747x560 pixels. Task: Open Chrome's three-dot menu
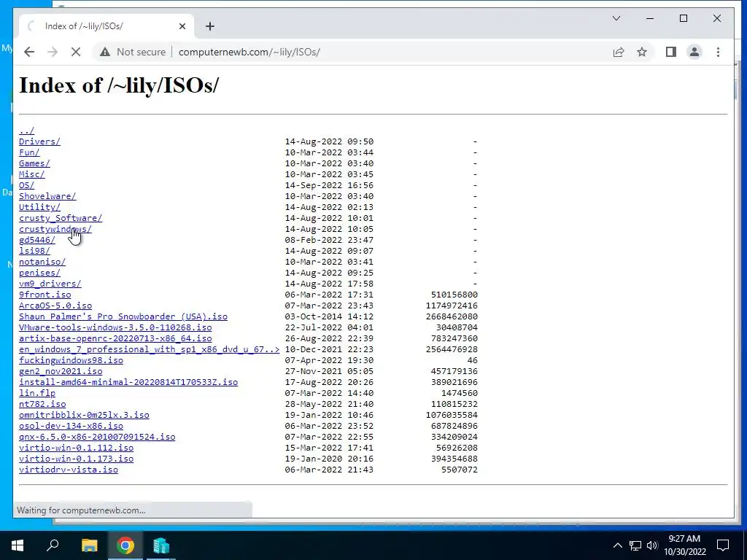pos(718,52)
